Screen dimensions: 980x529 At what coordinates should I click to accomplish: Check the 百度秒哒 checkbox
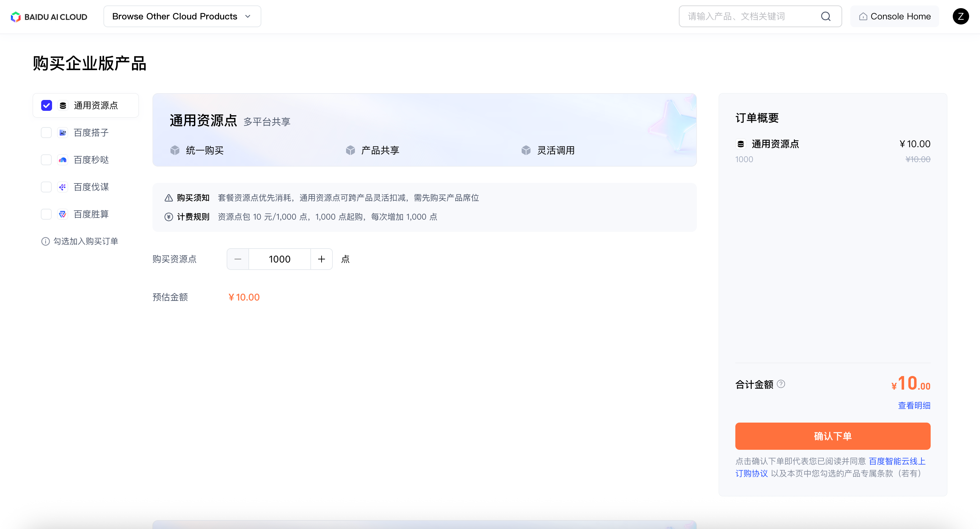[x=46, y=160]
